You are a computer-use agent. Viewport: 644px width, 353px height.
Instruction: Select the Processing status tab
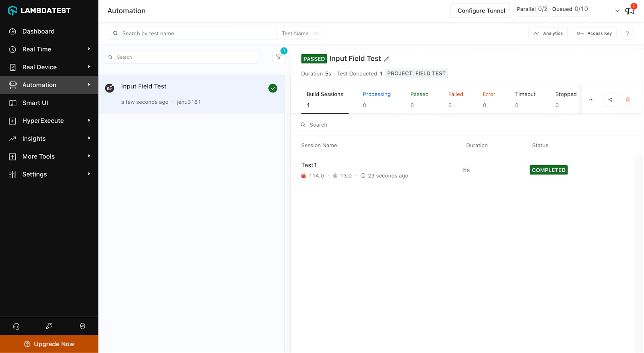(377, 100)
